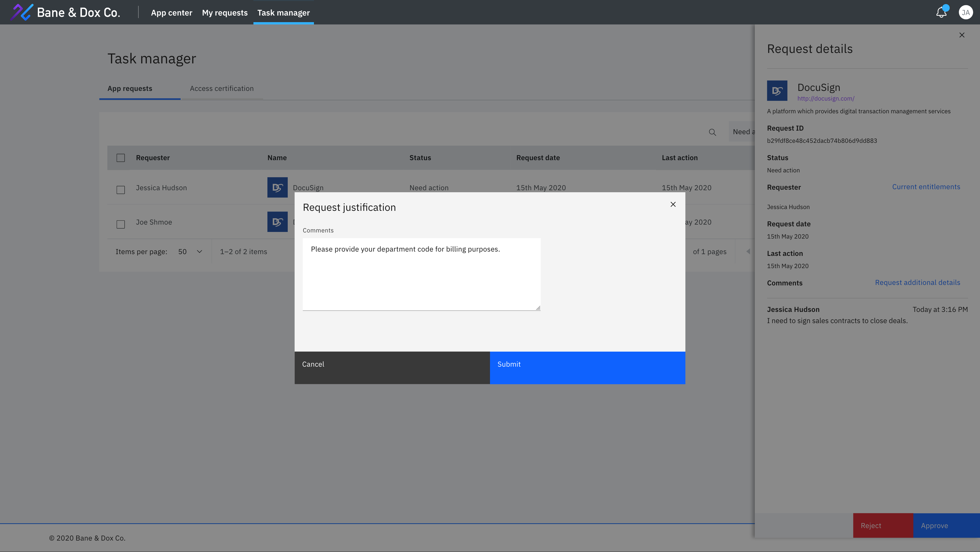Close the Request details side panel
The height and width of the screenshot is (552, 980).
click(x=962, y=35)
